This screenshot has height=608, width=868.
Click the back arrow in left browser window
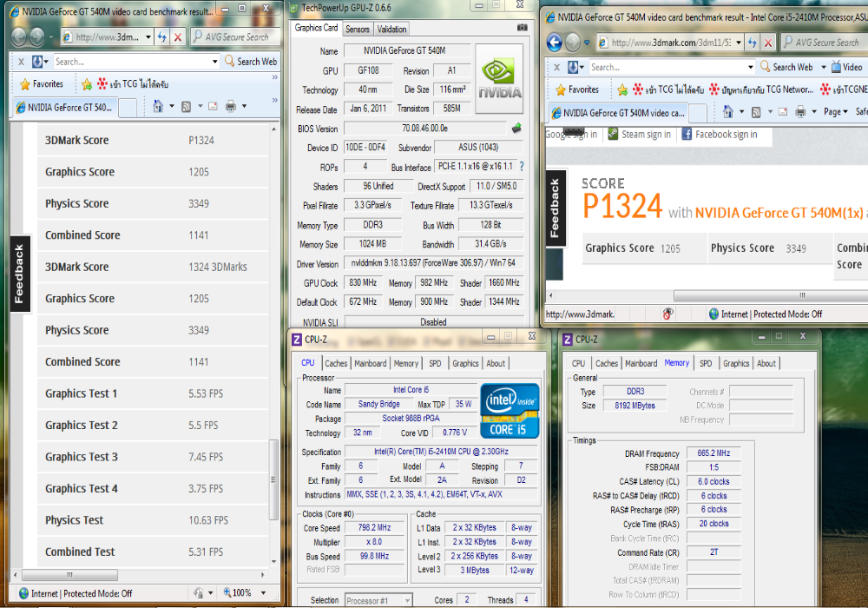pyautogui.click(x=19, y=37)
